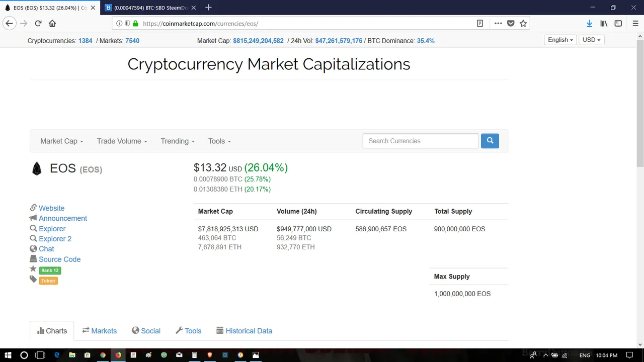Click the 24h Vol value link

[x=339, y=41]
